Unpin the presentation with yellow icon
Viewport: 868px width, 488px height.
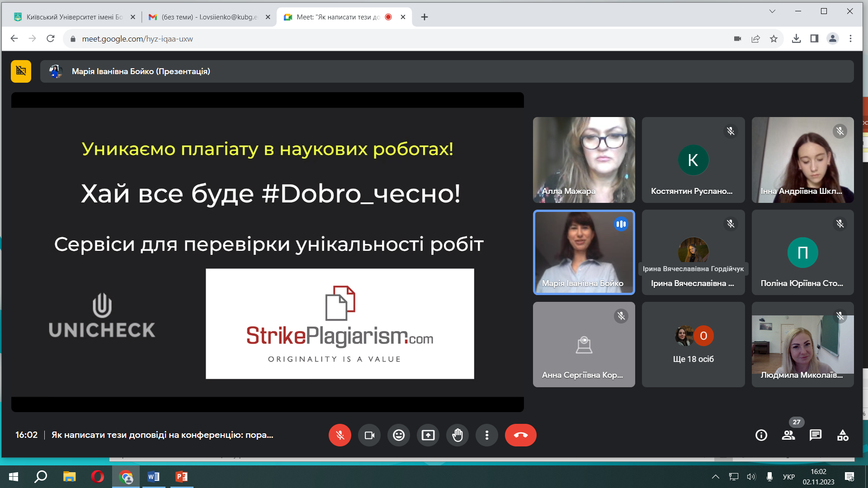(21, 71)
